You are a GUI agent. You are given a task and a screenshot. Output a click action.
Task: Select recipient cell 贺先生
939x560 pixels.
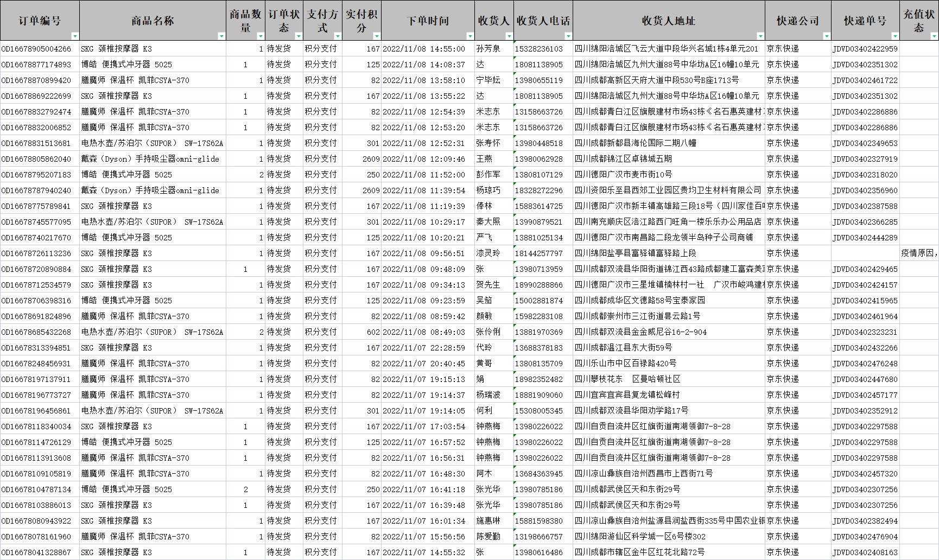coord(494,285)
